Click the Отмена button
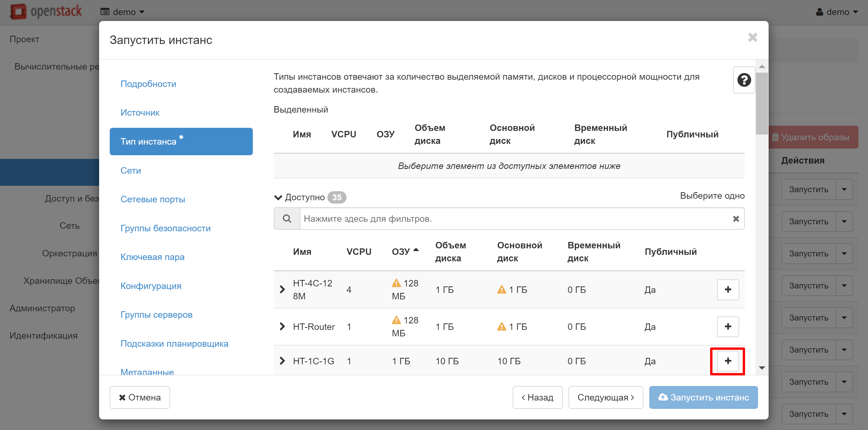Screen dimensions: 868x430 139,397
